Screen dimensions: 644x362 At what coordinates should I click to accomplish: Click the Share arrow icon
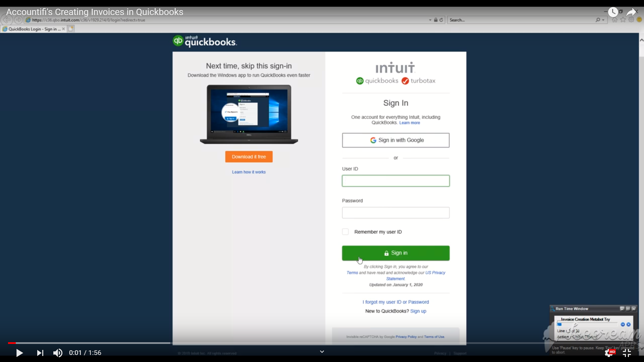click(x=632, y=12)
